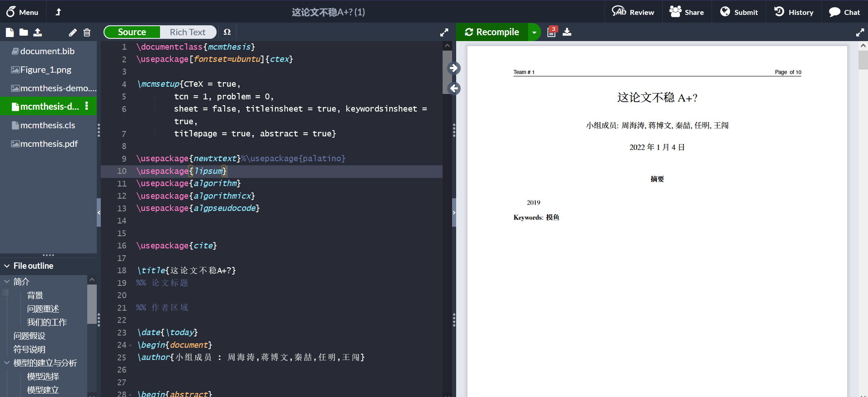Image resolution: width=868 pixels, height=397 pixels.
Task: Click the rename pencil icon
Action: 73,32
